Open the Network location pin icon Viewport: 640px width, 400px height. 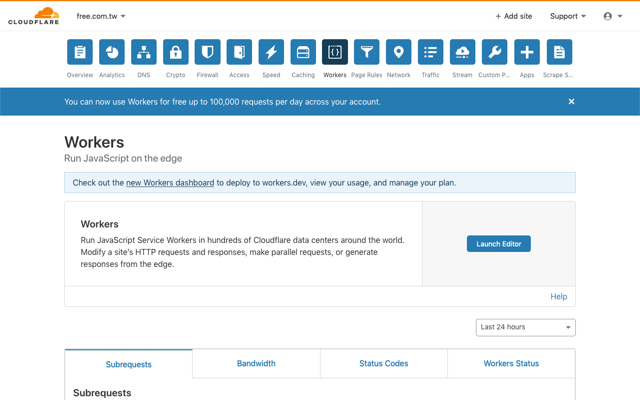(398, 52)
